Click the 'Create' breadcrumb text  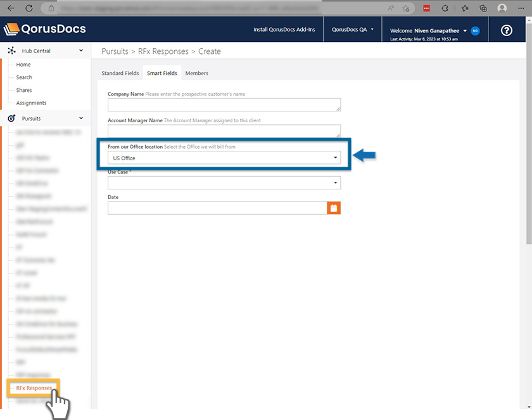coord(210,51)
